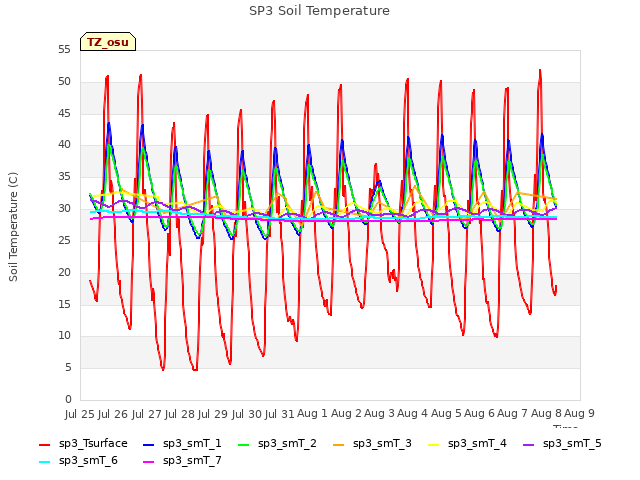Click the Aug 3 x-axis tick label
640x480 pixels.
[x=379, y=414]
